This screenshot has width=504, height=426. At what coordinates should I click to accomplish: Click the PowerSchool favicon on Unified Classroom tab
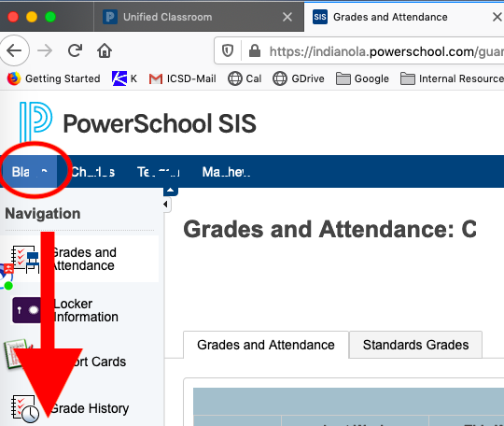110,17
